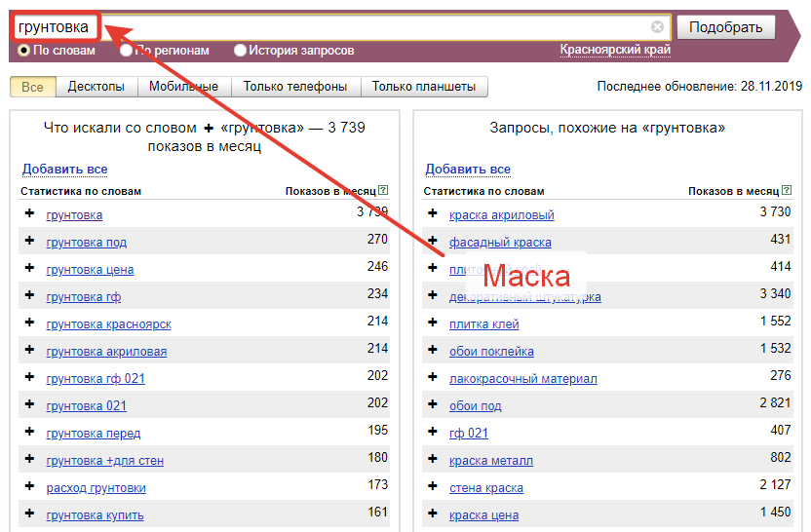Open the 'грунтовка +для стен' link
The height and width of the screenshot is (532, 811).
point(105,461)
